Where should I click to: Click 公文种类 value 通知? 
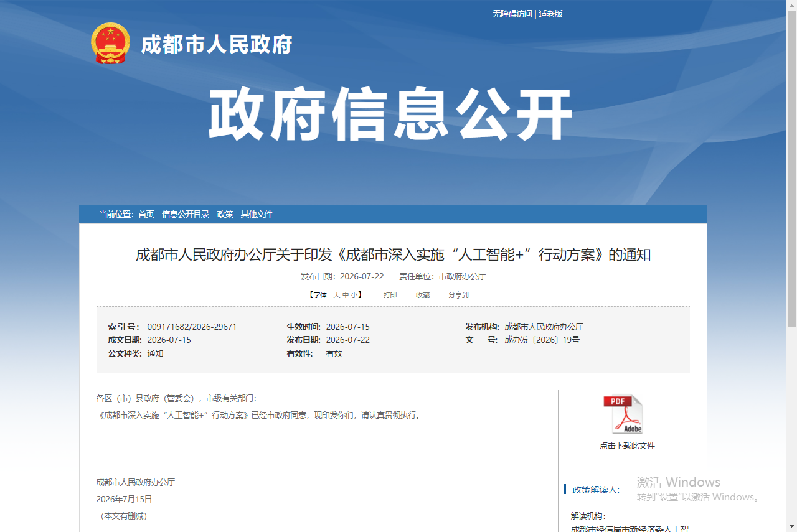[155, 353]
